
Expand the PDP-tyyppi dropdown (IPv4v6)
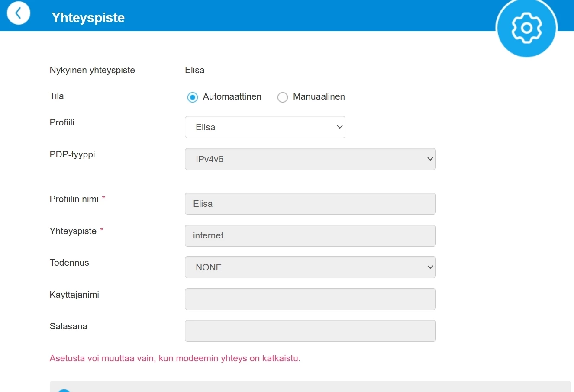[x=310, y=159]
